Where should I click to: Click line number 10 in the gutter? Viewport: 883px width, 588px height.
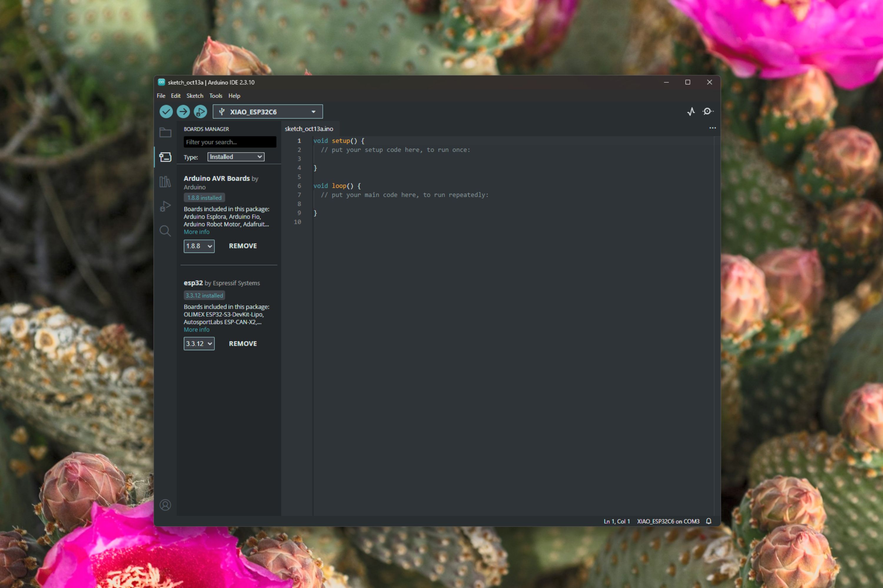[x=297, y=222]
